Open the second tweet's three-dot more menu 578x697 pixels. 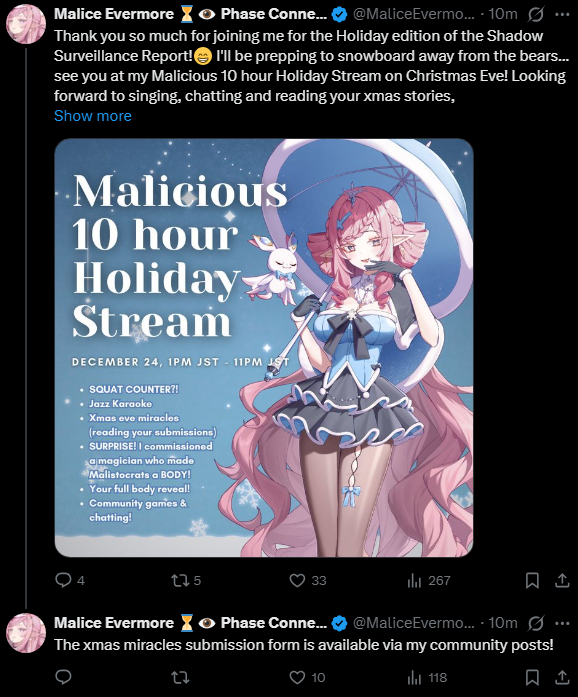562,623
